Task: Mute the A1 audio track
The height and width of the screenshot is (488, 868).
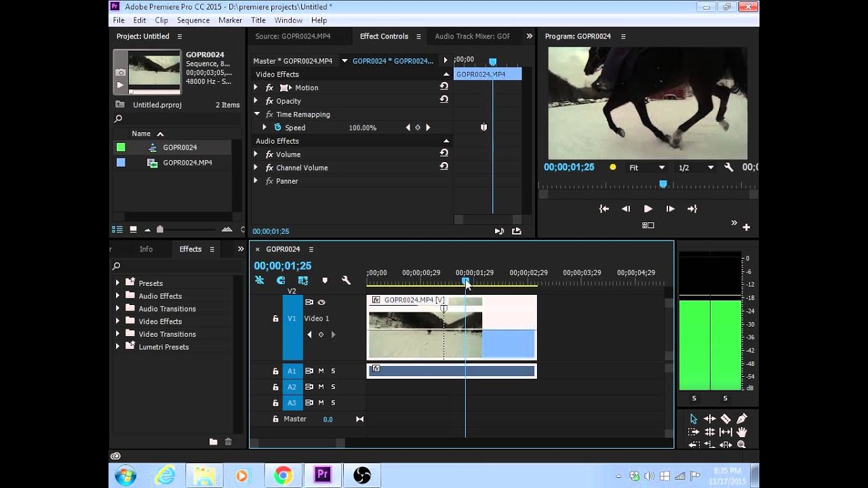Action: [x=321, y=371]
